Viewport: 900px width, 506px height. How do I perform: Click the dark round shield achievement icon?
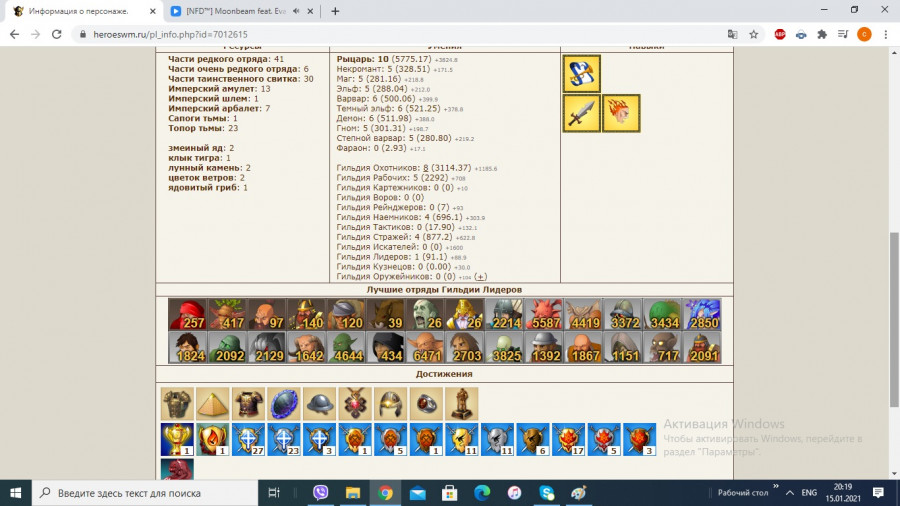[284, 404]
